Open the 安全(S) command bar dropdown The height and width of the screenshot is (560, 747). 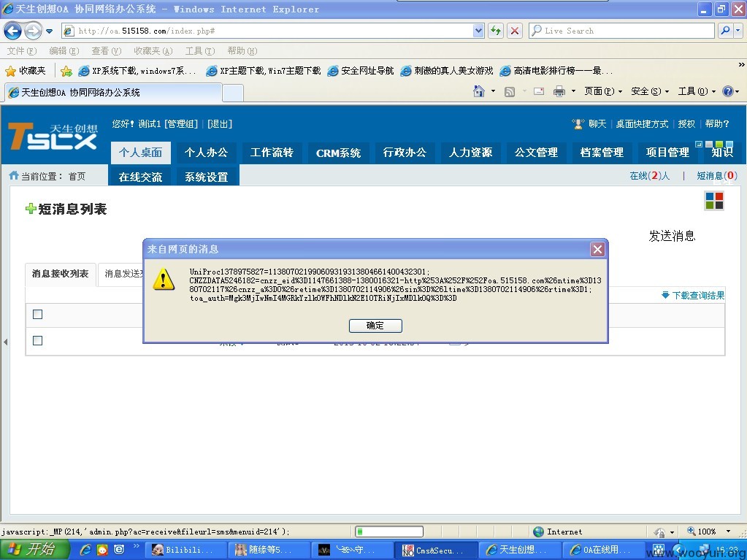pos(650,91)
